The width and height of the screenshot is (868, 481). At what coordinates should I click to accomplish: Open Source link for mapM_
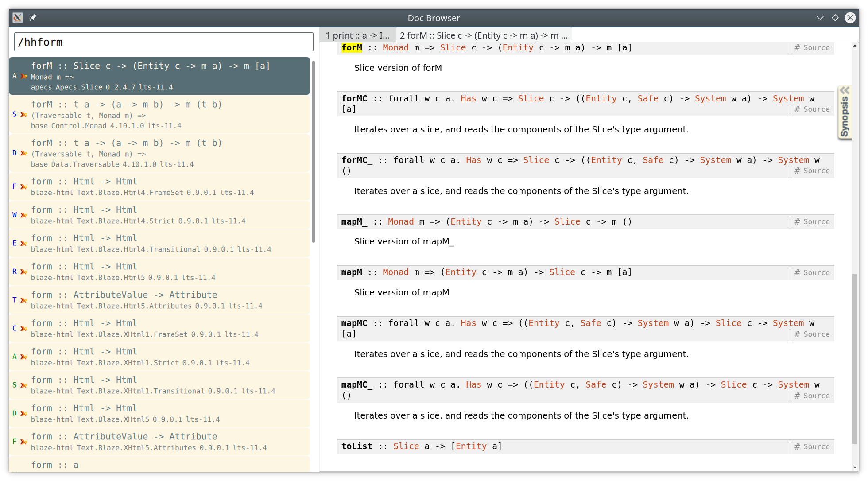click(x=812, y=222)
